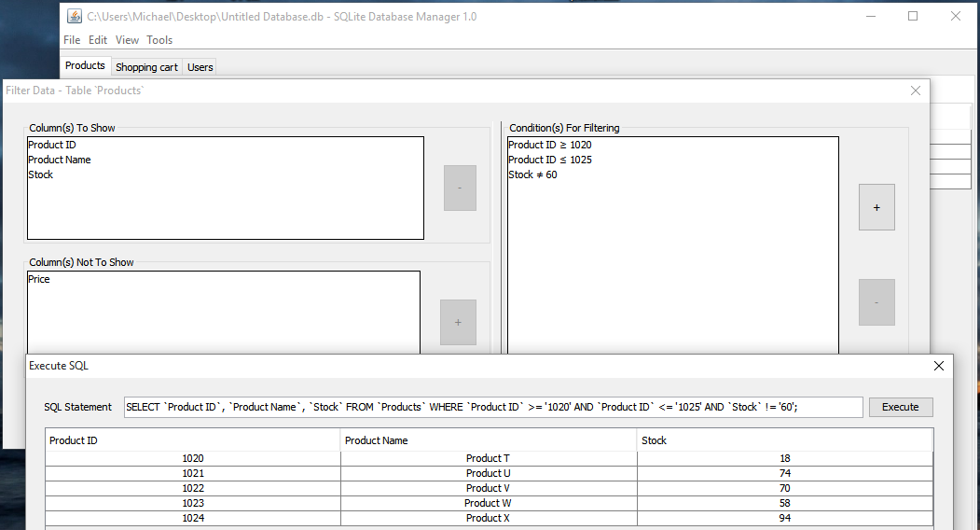This screenshot has width=980, height=530.
Task: Select the result cell 1021
Action: 192,473
